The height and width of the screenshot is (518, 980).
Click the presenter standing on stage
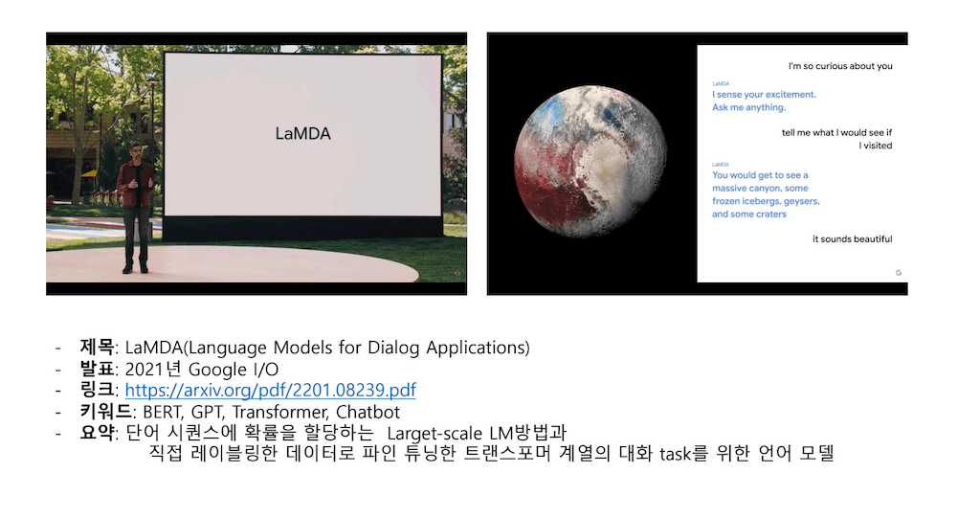point(136,209)
